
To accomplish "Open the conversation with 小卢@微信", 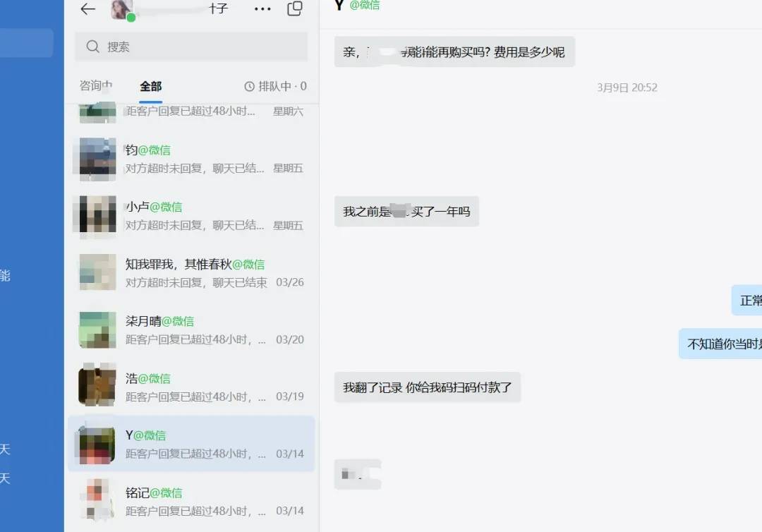I will (x=191, y=216).
